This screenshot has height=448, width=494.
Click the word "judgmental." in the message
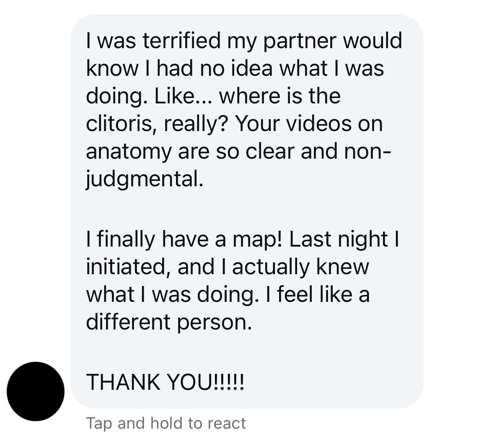coord(145,179)
